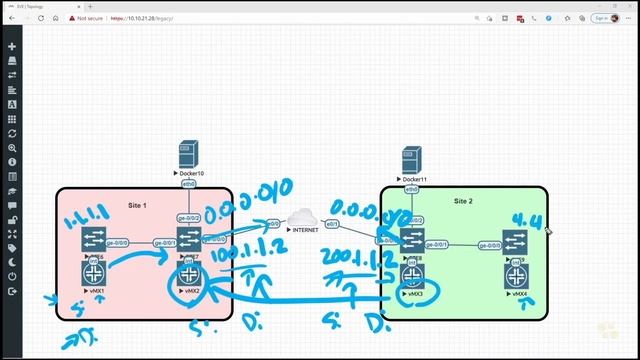Screen dimensions: 640x360
Task: Select the Docker11 server node
Action: [411, 160]
